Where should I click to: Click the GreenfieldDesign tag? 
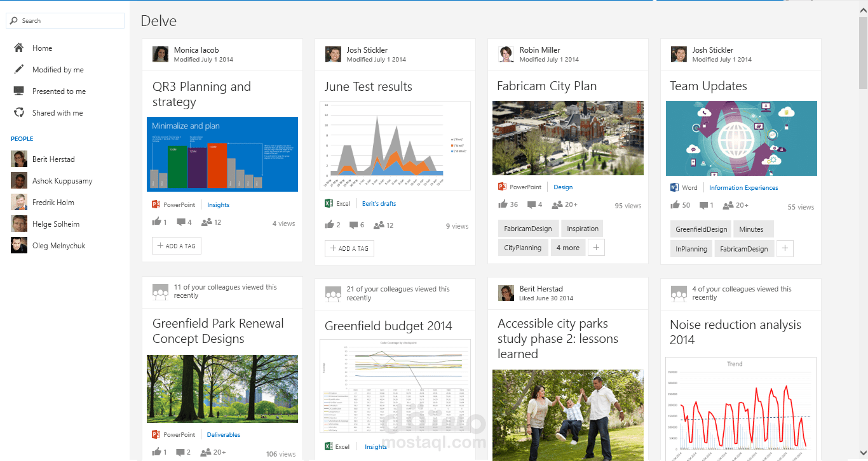(701, 229)
